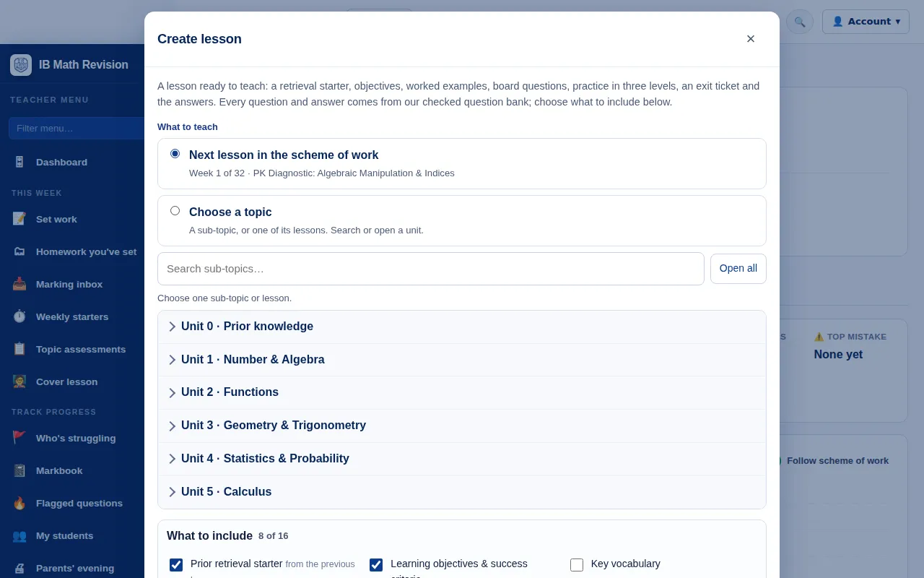924x578 pixels.
Task: Enable the Key vocabulary checkbox
Action: point(577,565)
